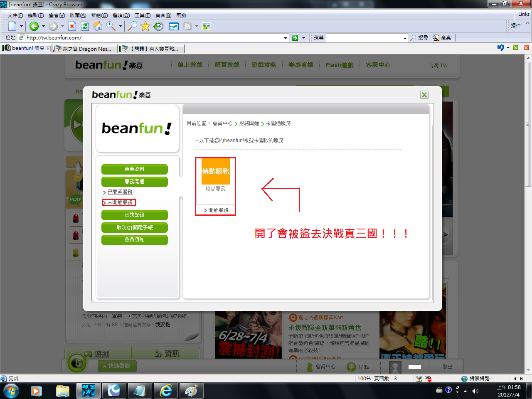The height and width of the screenshot is (399, 532).
Task: Click the green Go arrow beside address bar
Action: point(295,38)
